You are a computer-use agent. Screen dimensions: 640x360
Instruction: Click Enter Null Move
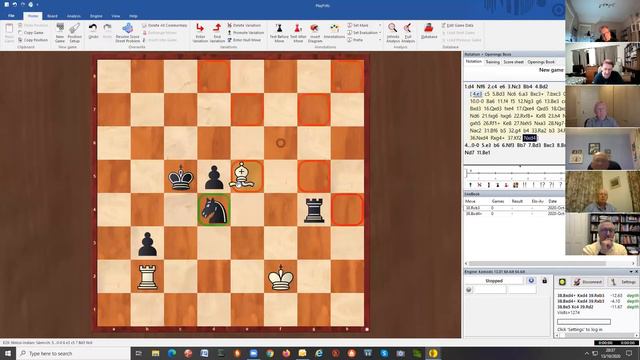244,40
